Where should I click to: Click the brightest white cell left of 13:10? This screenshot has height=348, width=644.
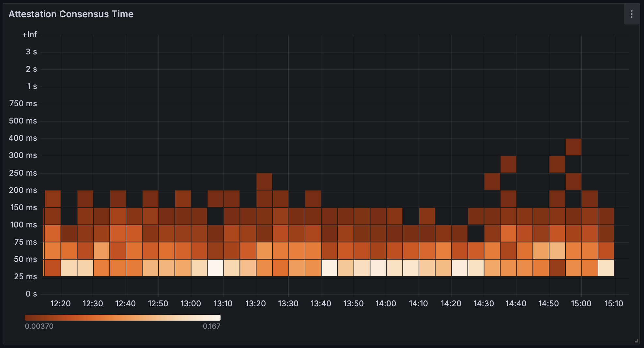[x=215, y=268]
